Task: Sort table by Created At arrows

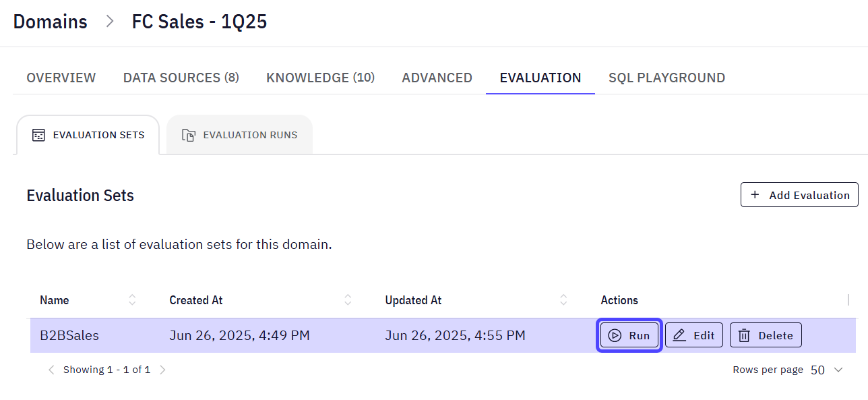Action: pyautogui.click(x=348, y=300)
